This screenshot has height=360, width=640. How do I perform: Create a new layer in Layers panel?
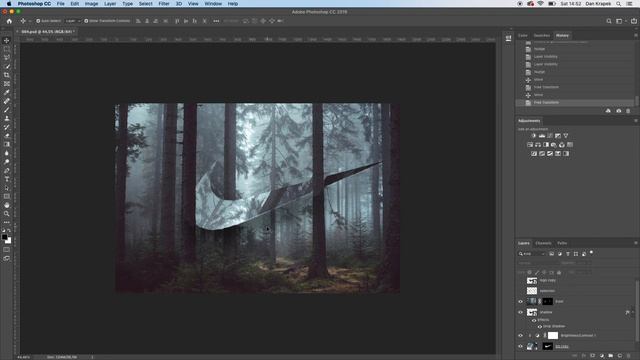[x=620, y=356]
